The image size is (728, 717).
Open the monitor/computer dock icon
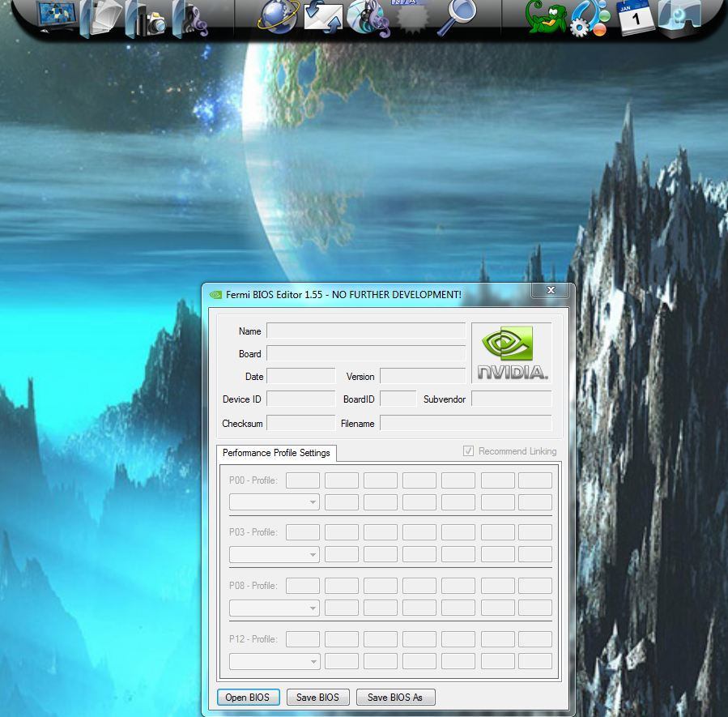click(57, 17)
